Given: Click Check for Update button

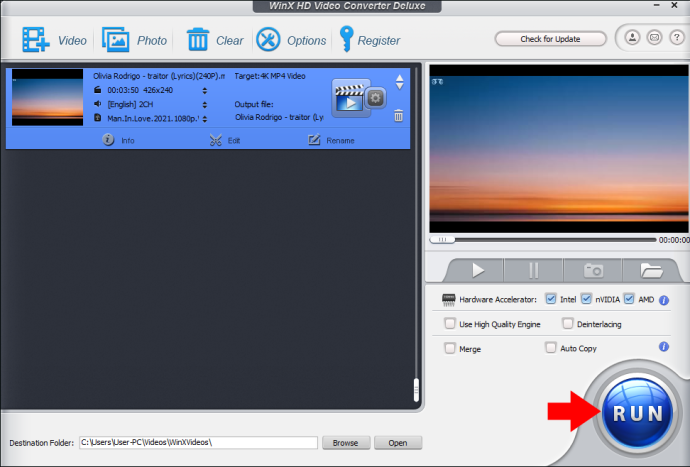Looking at the screenshot, I should click(550, 39).
